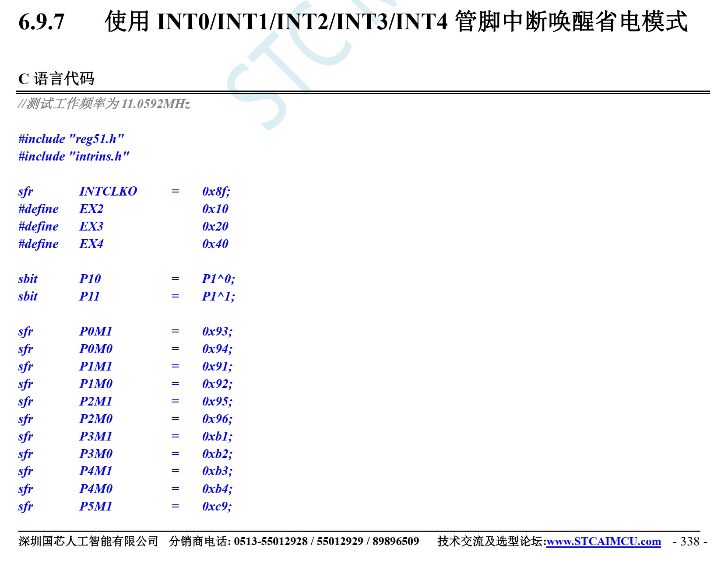Click the value 0x10
The width and height of the screenshot is (728, 563).
(215, 209)
